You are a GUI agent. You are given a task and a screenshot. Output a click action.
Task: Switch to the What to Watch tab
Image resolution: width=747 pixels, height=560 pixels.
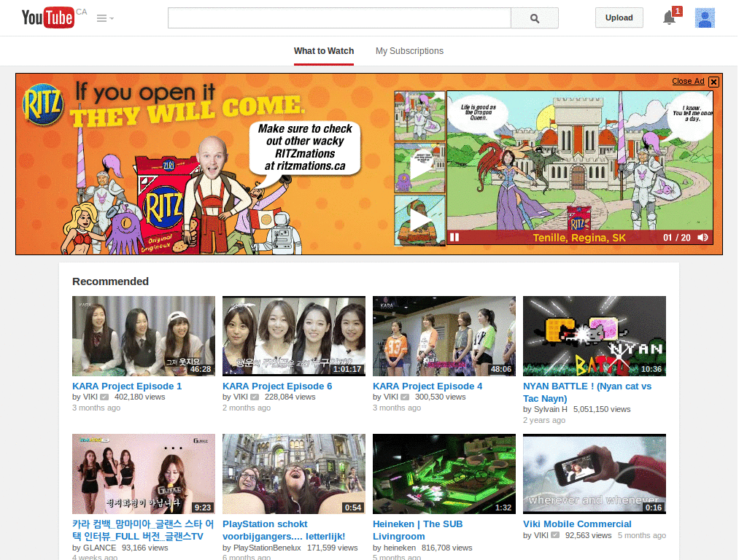tap(324, 51)
